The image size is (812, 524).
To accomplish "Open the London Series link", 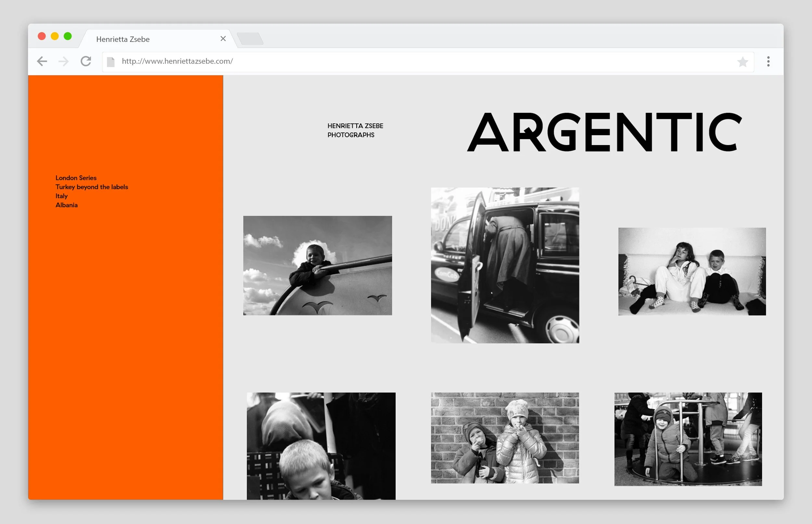I will tap(76, 178).
